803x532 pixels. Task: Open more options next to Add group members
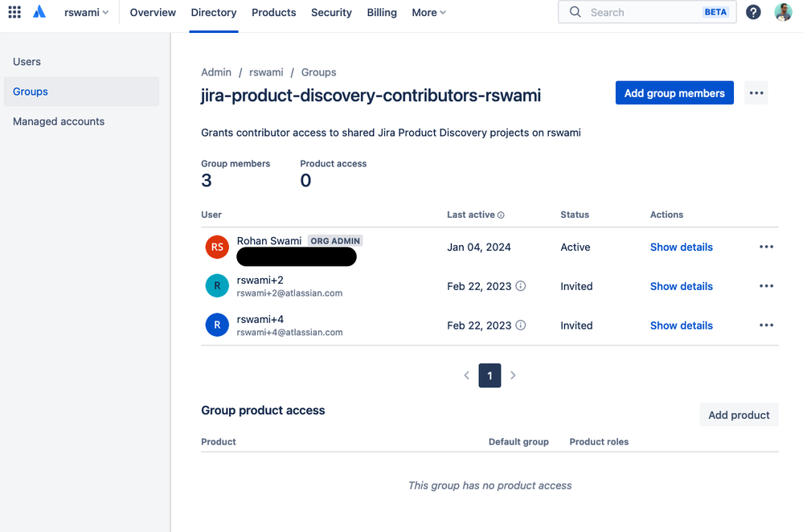point(756,93)
